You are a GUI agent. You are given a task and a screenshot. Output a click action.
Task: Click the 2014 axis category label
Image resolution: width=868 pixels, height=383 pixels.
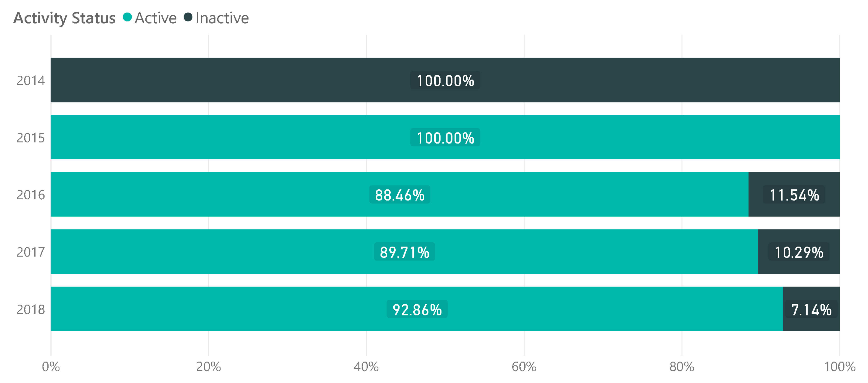tap(31, 80)
